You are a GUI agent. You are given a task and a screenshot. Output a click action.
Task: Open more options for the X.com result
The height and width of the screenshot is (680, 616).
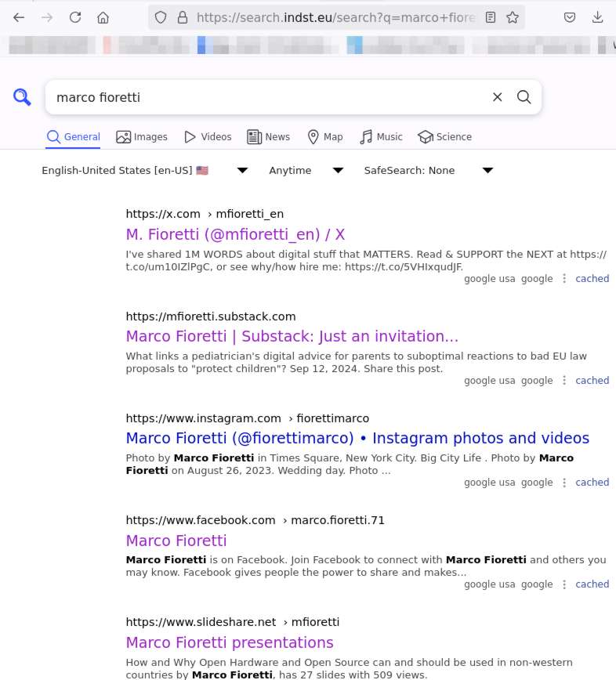click(564, 278)
